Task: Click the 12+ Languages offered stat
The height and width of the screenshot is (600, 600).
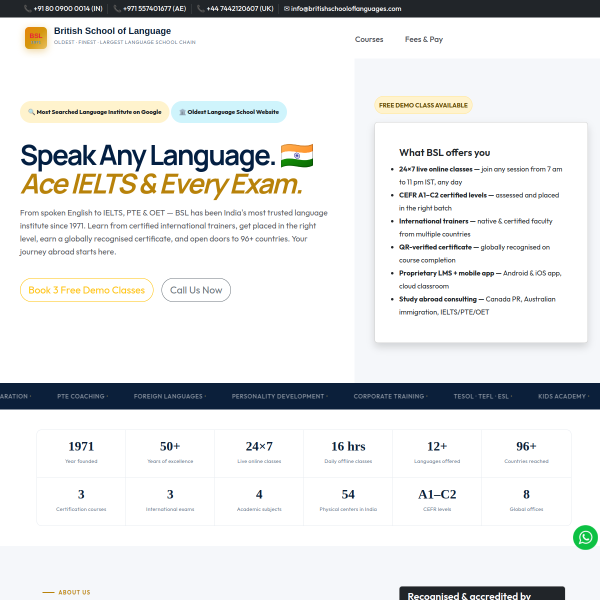Action: (x=437, y=453)
